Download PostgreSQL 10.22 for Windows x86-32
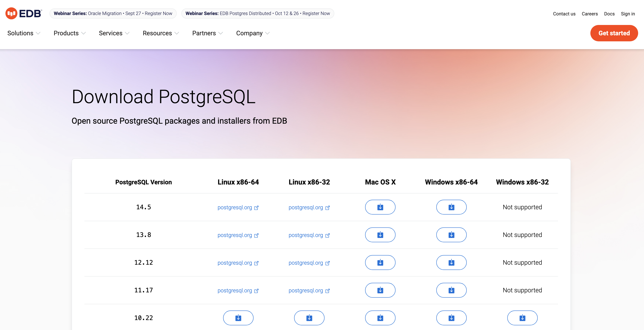644x330 pixels. click(x=522, y=318)
